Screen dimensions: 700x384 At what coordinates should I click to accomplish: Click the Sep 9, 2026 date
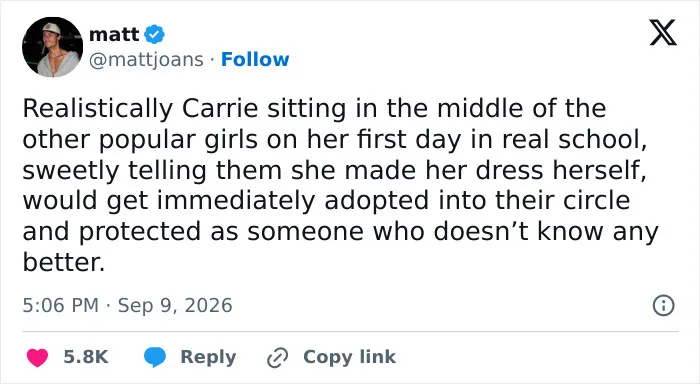pyautogui.click(x=175, y=306)
